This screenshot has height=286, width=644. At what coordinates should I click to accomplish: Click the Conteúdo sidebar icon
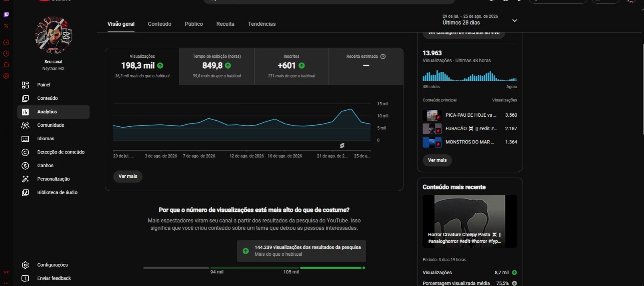click(25, 98)
